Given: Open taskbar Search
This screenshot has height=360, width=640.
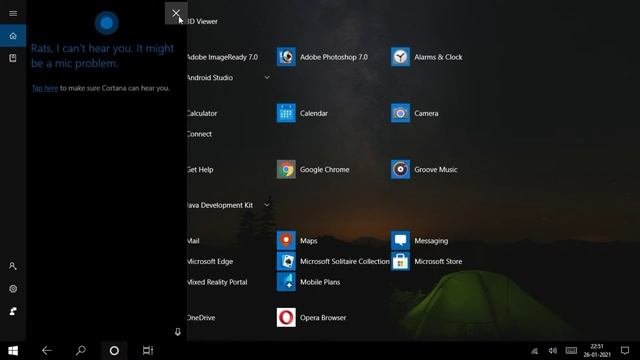Looking at the screenshot, I should 81,351.
